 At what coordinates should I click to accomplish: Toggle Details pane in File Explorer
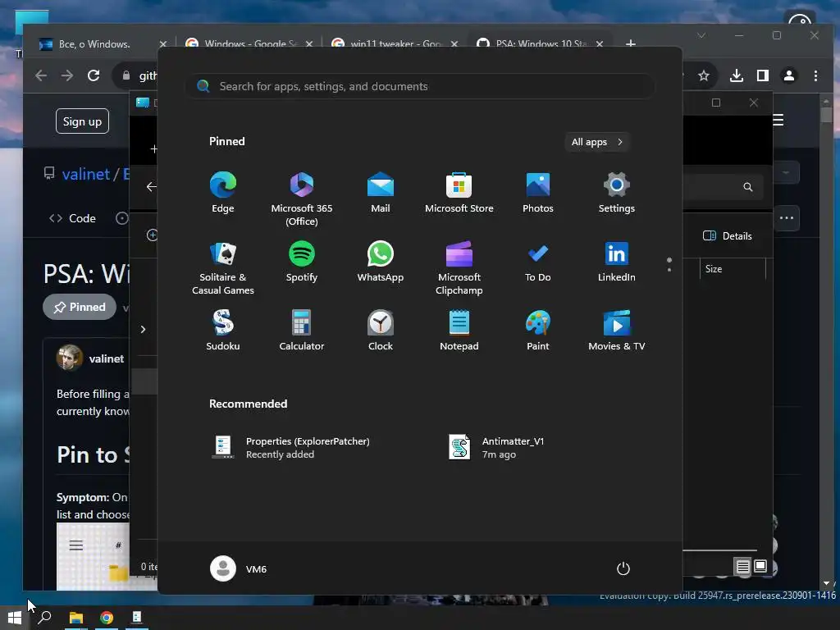tap(728, 235)
